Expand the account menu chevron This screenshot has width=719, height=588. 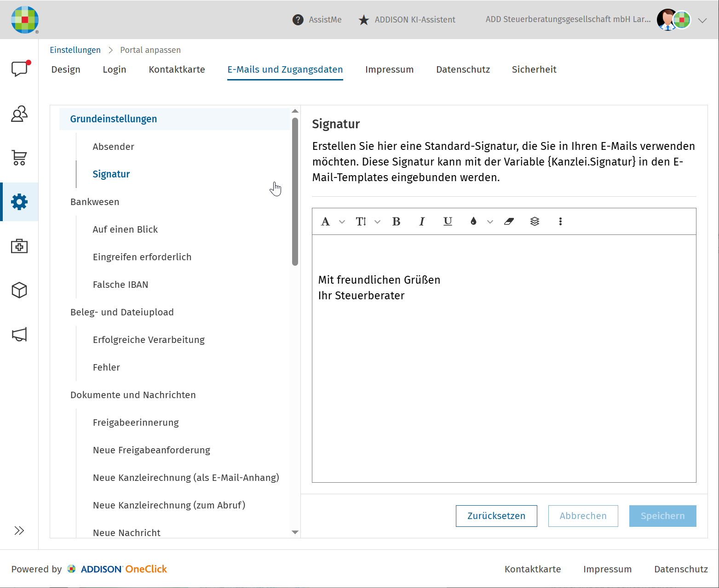click(702, 20)
